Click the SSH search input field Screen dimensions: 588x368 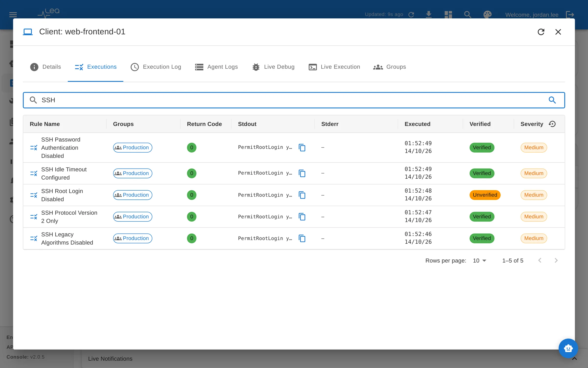tap(294, 100)
